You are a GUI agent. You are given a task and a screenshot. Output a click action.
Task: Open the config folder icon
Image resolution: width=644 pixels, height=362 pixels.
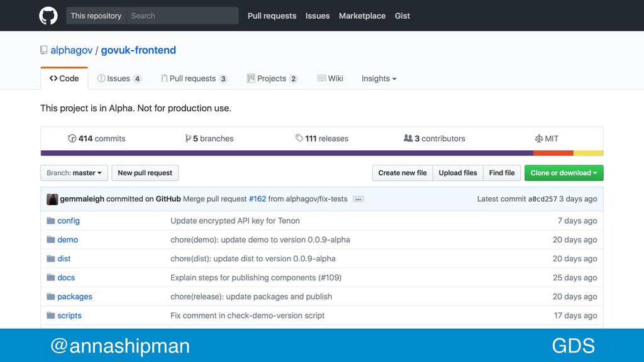(x=51, y=221)
